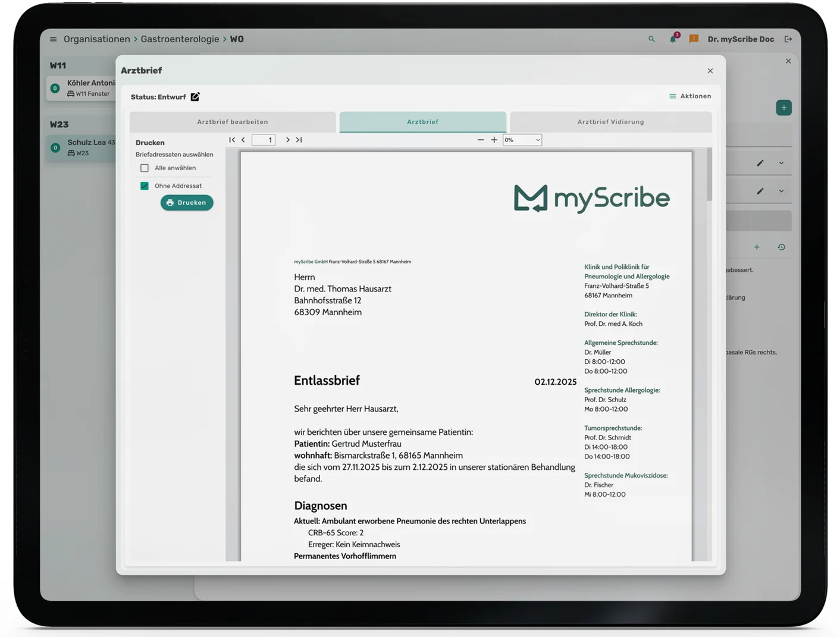Click the date 02.12.2025 in letter
This screenshot has height=637, width=840.
[x=555, y=382]
